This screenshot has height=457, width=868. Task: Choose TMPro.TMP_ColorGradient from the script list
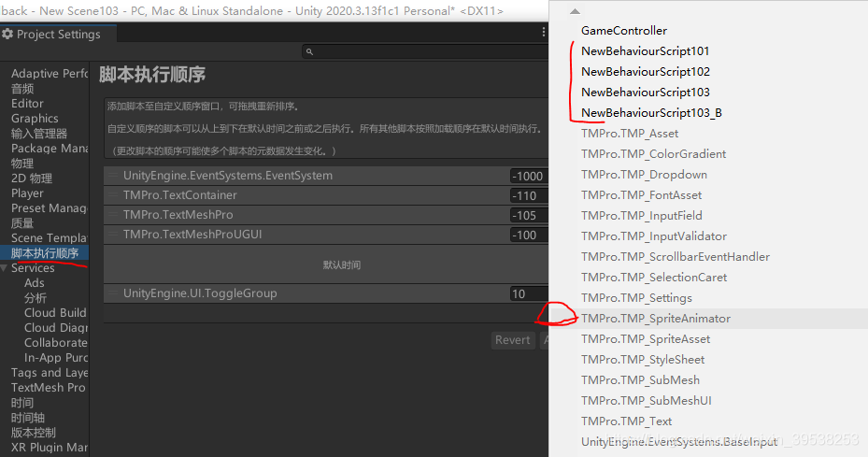pyautogui.click(x=653, y=154)
